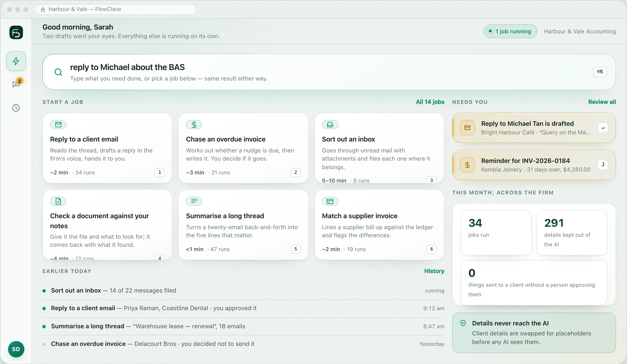The width and height of the screenshot is (627, 364).
Task: Click the dollar icon on INV-2026-0184 reminder
Action: 467,165
